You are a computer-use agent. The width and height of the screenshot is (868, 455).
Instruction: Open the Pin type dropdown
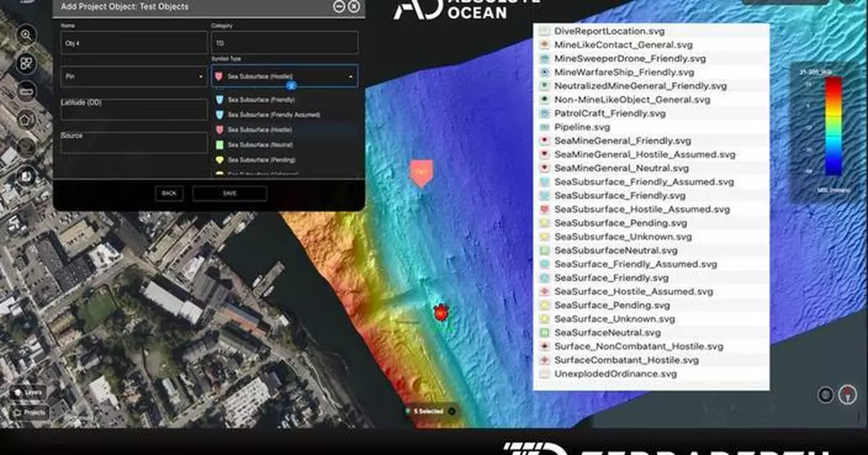click(x=134, y=76)
